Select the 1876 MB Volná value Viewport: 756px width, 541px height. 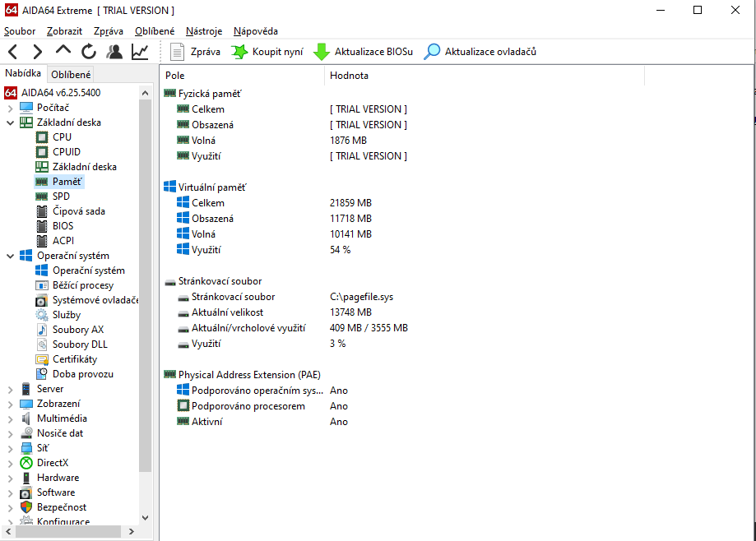coord(348,141)
